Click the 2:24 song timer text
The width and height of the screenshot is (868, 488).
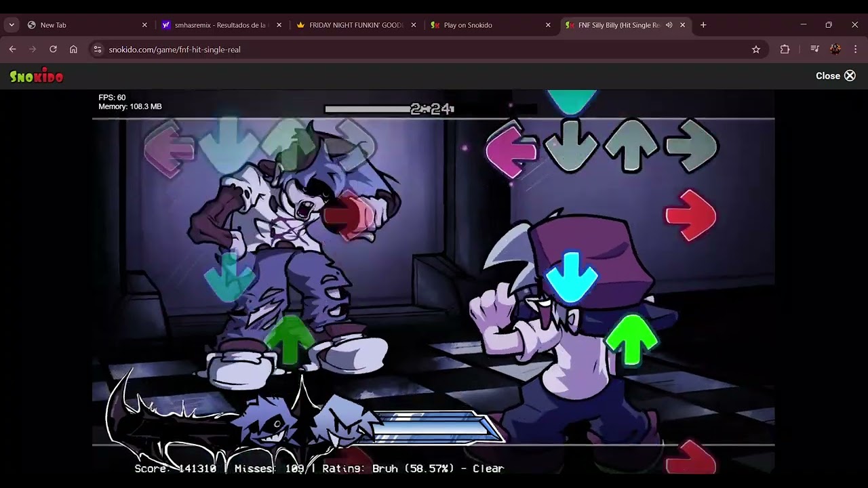pyautogui.click(x=432, y=109)
